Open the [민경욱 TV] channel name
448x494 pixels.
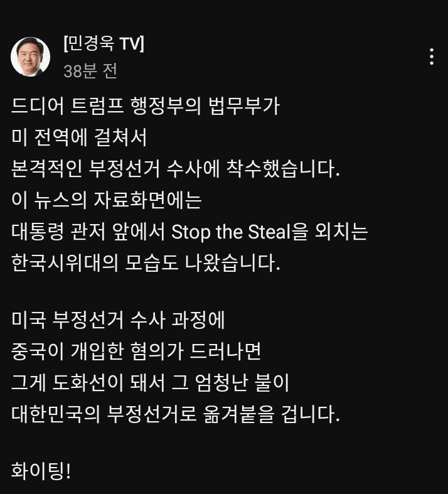[104, 43]
